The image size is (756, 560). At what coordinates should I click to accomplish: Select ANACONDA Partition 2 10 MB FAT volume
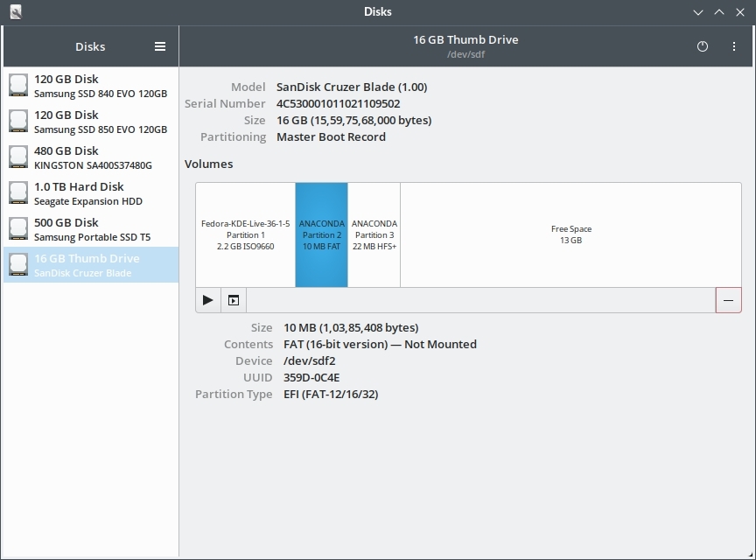[322, 234]
